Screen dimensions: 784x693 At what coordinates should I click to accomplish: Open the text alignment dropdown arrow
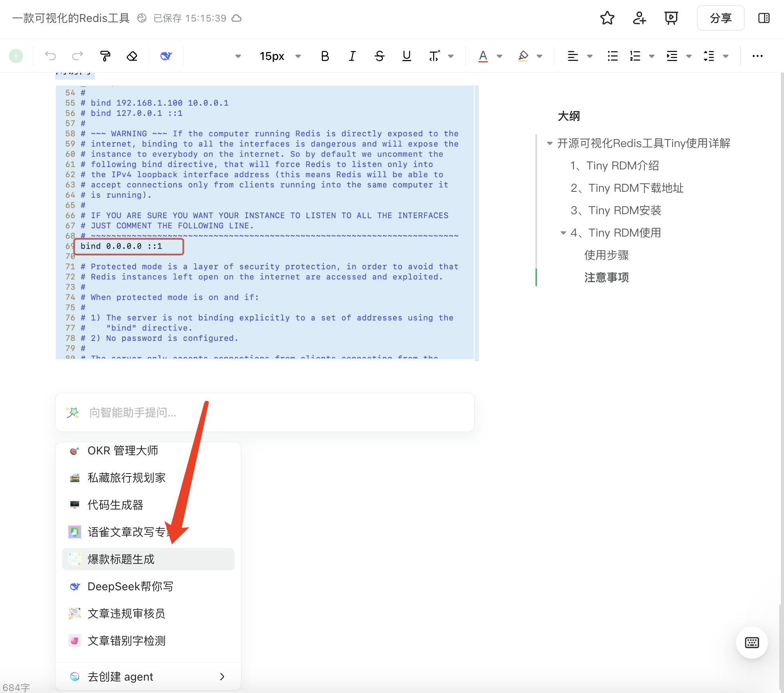(x=590, y=56)
